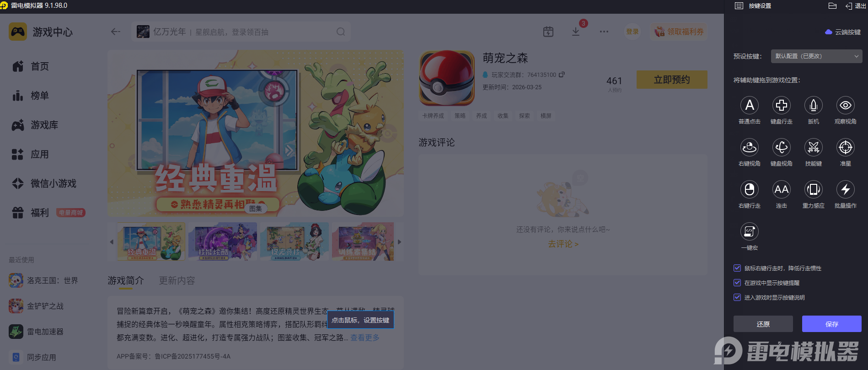Click the 电量商城 badge beside 福利
The image size is (868, 370).
tap(71, 213)
